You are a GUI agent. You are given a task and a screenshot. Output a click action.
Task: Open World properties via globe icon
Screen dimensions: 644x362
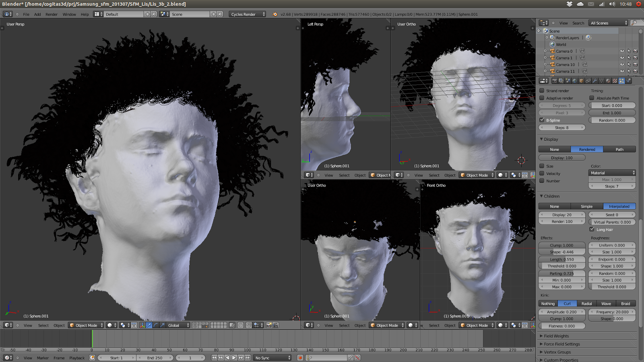[575, 81]
